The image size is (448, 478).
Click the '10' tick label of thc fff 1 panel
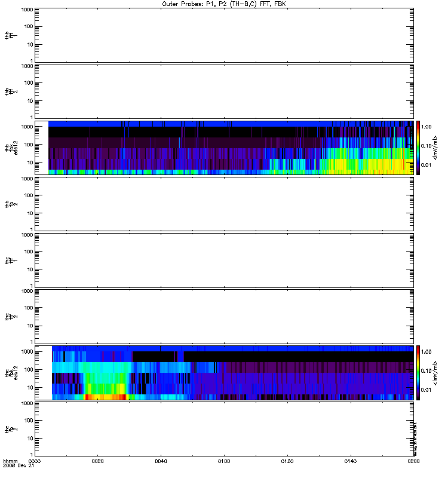(30, 270)
